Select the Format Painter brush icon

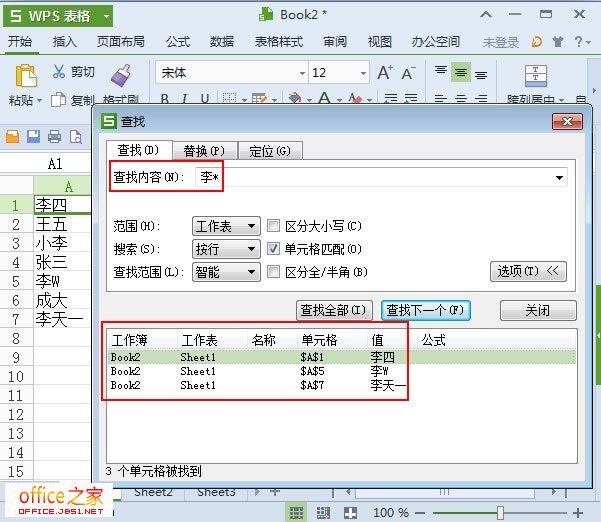tap(121, 76)
